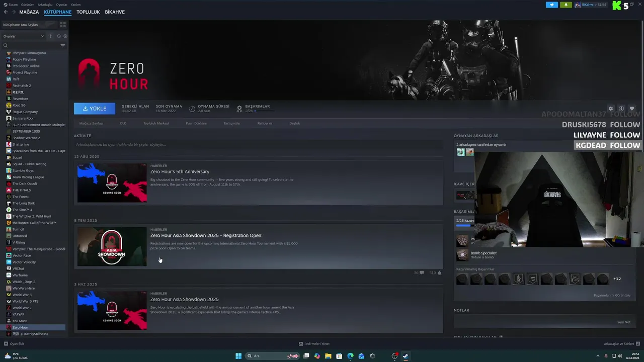
Task: Open Zero Hour game info icon
Action: point(621,109)
